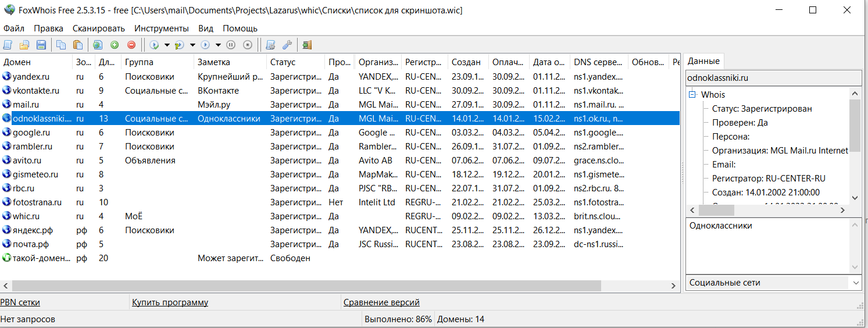Click the domain table horizontal scrollbar thumb

click(x=306, y=286)
